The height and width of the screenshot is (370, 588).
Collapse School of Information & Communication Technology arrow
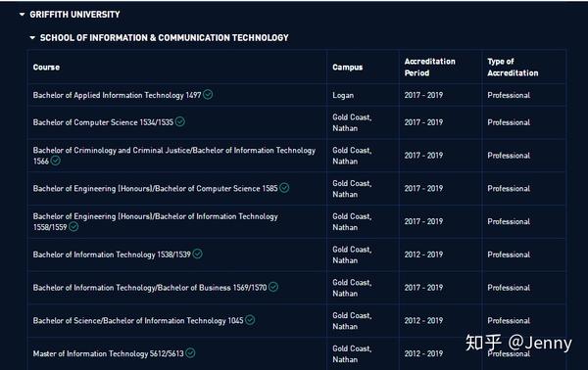coord(32,38)
